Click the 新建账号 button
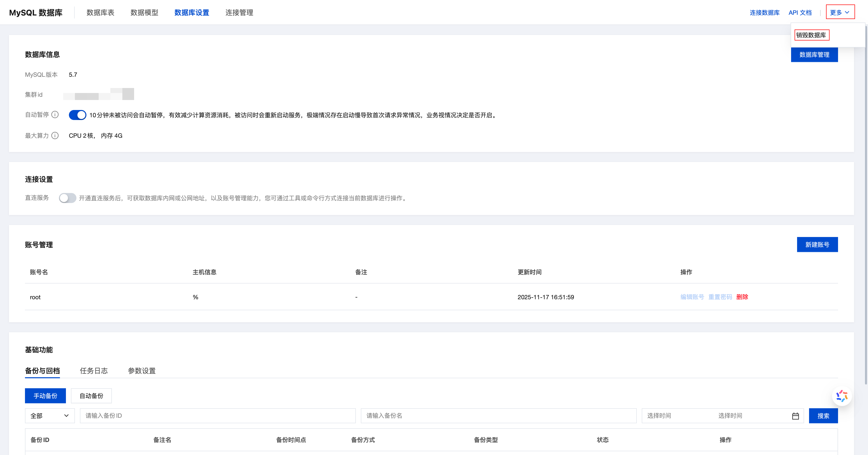The image size is (868, 455). (x=817, y=244)
